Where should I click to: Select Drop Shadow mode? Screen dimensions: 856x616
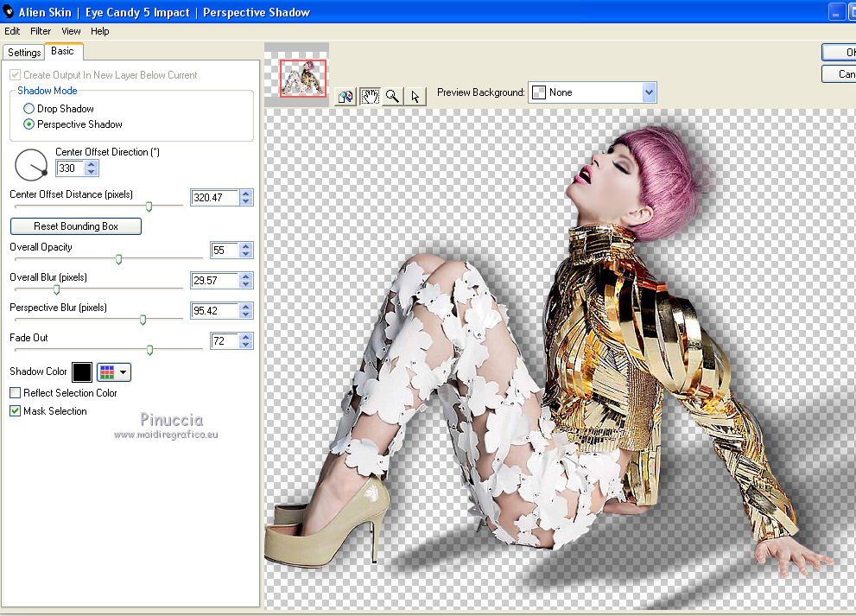coord(29,109)
